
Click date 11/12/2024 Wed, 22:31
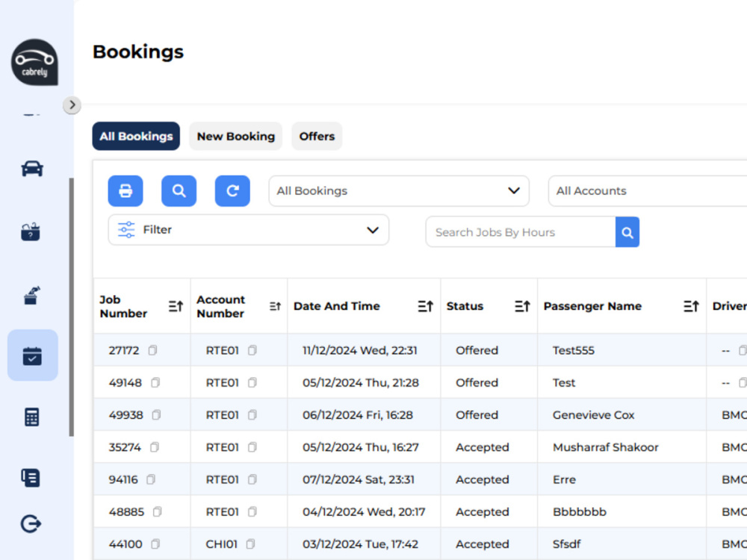point(360,350)
